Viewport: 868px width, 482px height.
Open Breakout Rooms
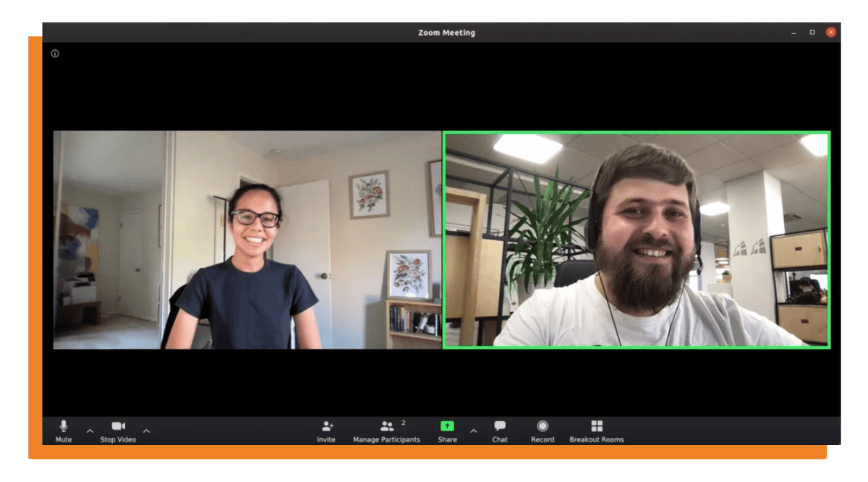[x=596, y=431]
